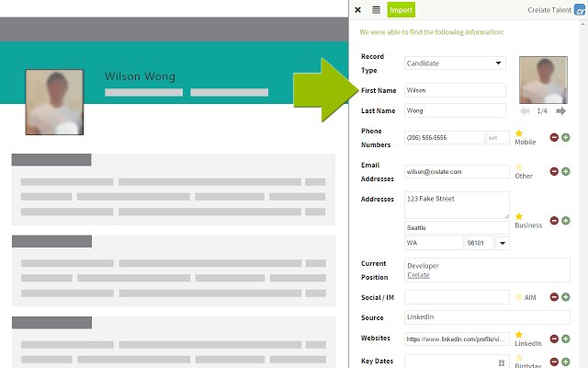Click the green Import button
This screenshot has width=588, height=368.
coord(401,10)
